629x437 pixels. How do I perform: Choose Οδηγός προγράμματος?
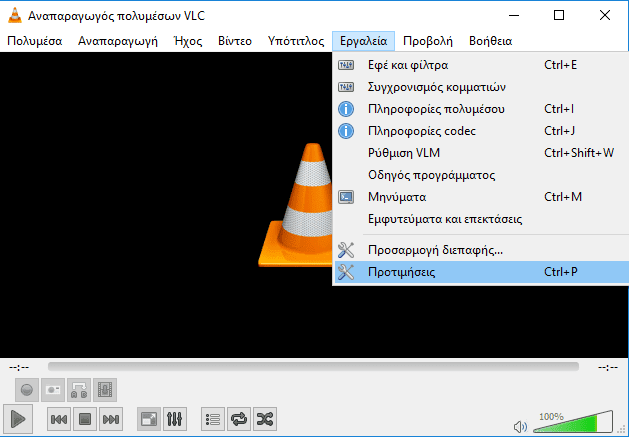pyautogui.click(x=482, y=175)
